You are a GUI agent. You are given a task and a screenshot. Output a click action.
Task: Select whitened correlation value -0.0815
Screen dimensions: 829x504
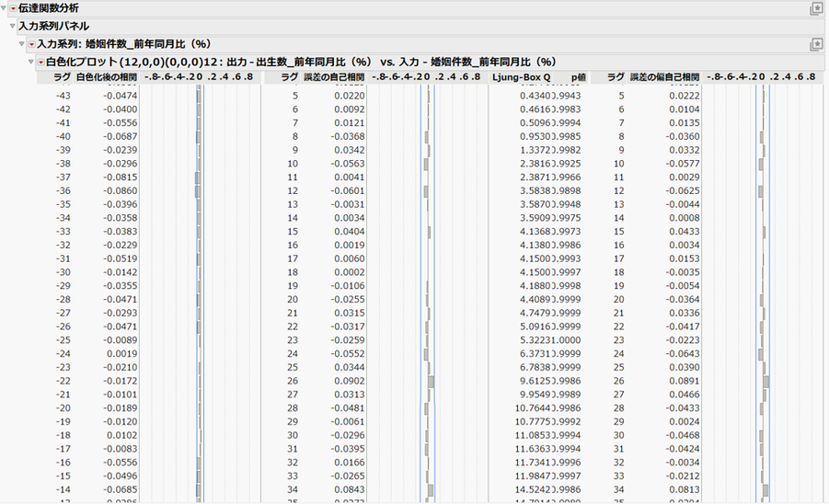point(120,177)
